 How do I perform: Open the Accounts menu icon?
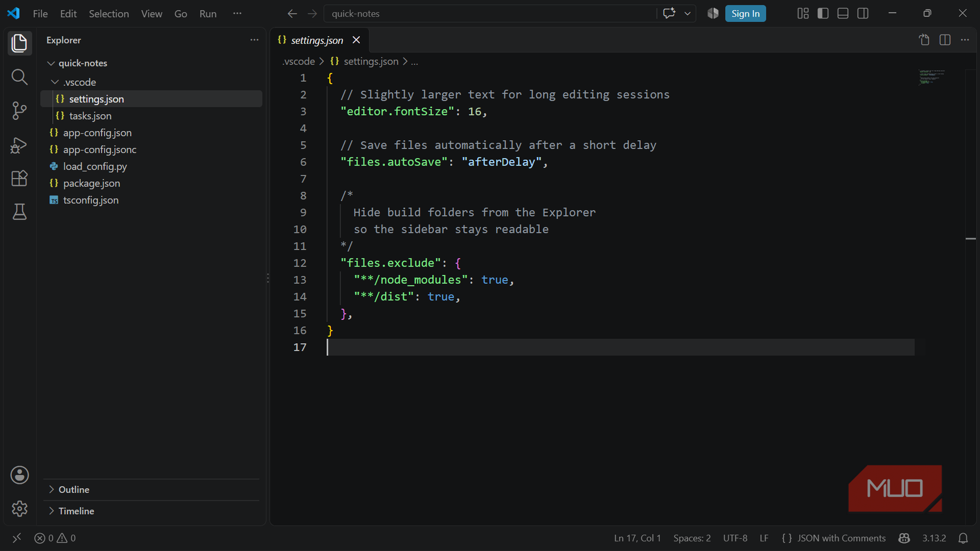(20, 475)
